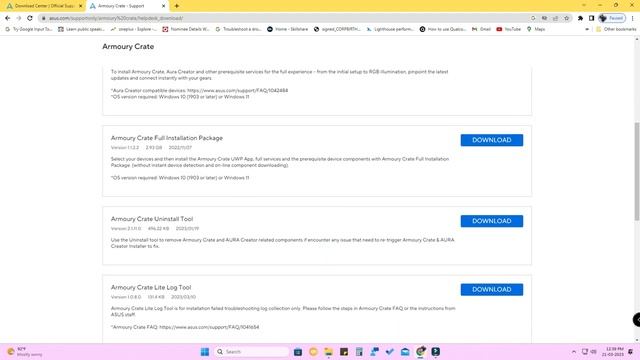Open the weather widget on taskbar
Screen dimensions: 640x360
click(24, 351)
